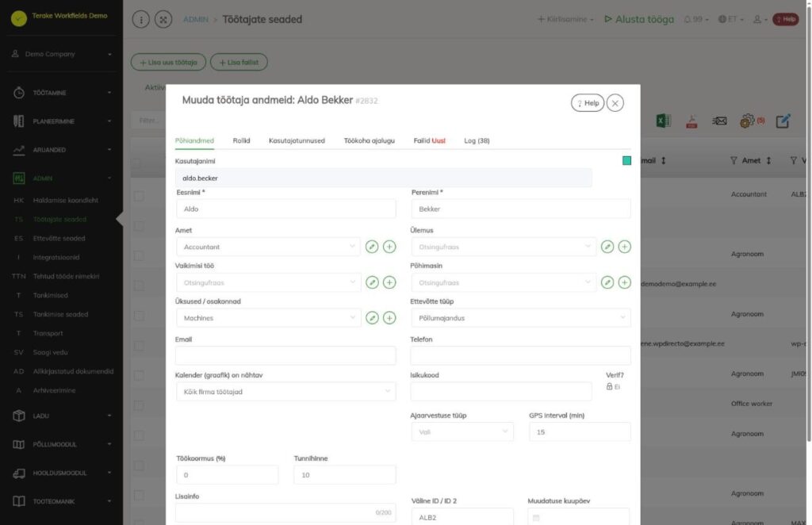Click into the Telefon input field

[520, 355]
